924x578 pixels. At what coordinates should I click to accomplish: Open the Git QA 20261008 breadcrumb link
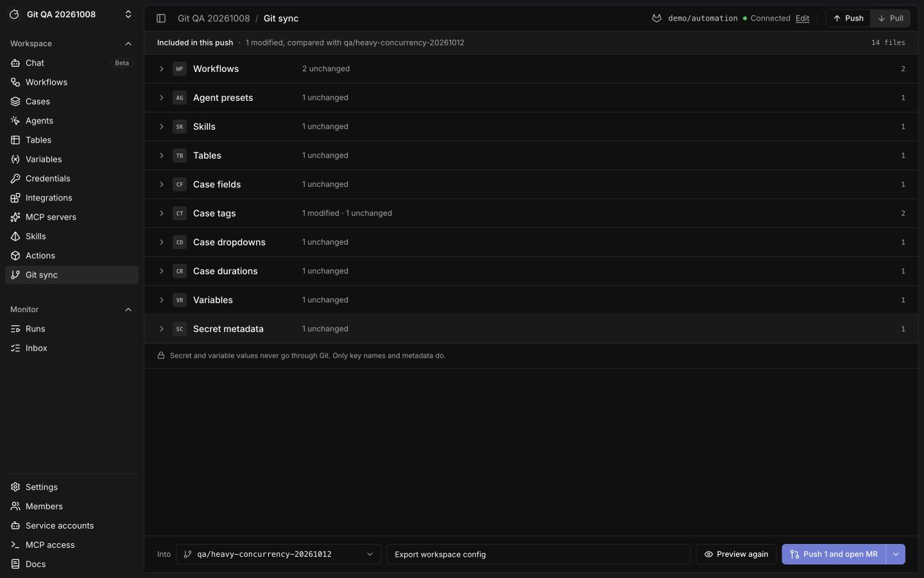point(214,19)
